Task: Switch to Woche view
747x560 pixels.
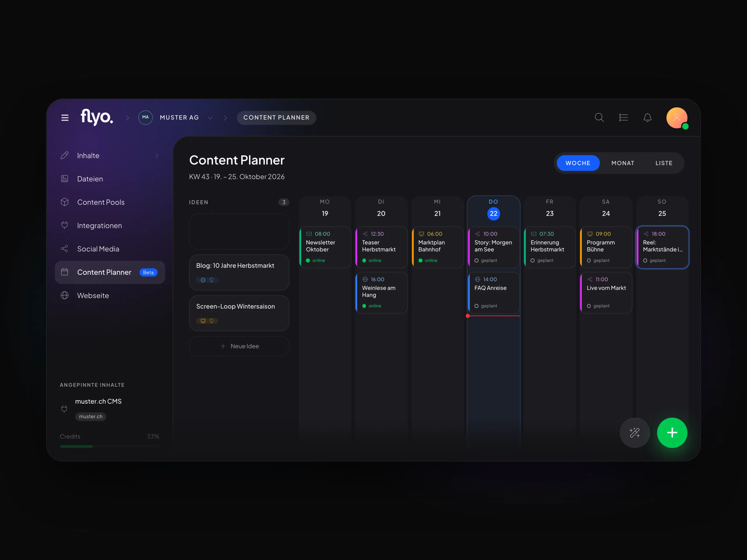Action: pos(578,163)
